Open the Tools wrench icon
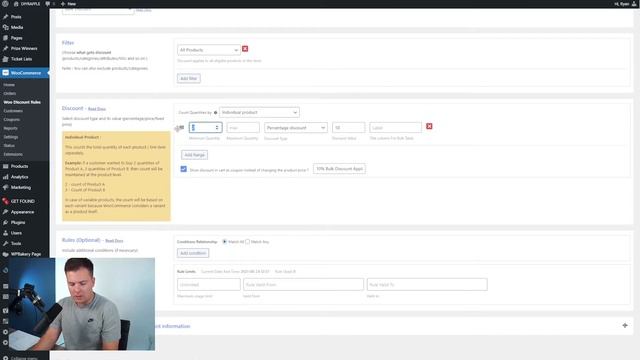Image resolution: width=640 pixels, height=360 pixels. point(5,244)
